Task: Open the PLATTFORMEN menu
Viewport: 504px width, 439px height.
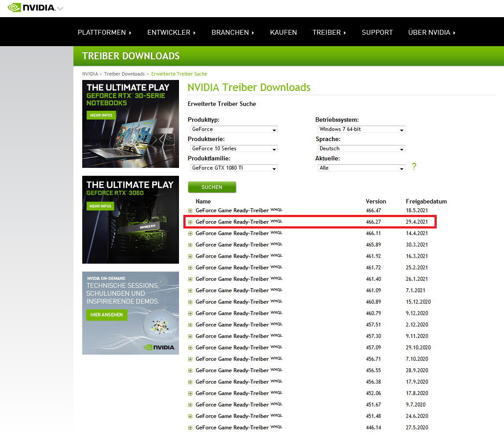Action: 105,33
